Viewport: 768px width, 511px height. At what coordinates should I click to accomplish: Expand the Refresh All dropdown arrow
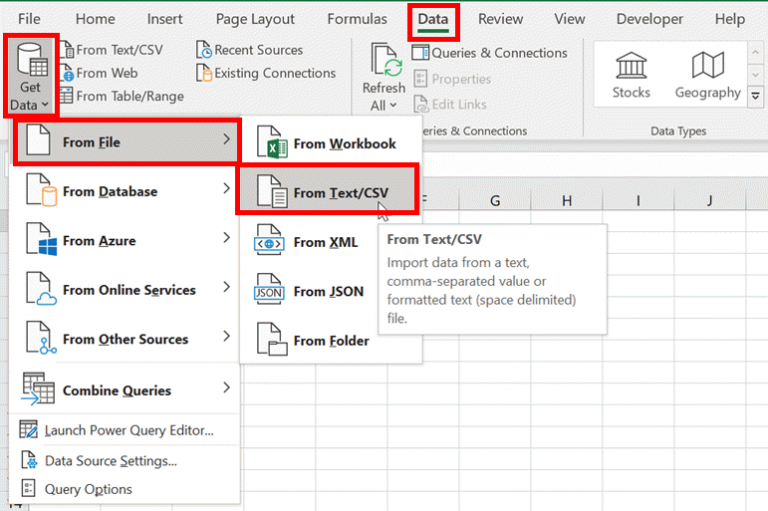pos(393,105)
